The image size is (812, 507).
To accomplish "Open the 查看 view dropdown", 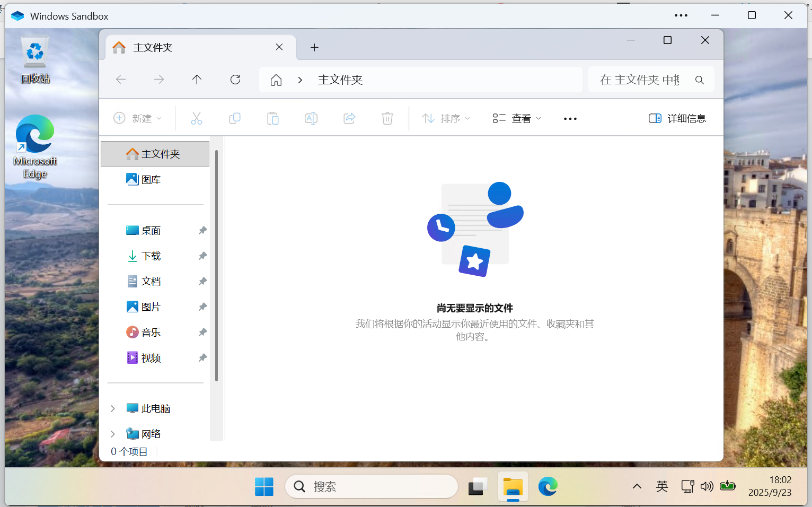I will (x=517, y=118).
